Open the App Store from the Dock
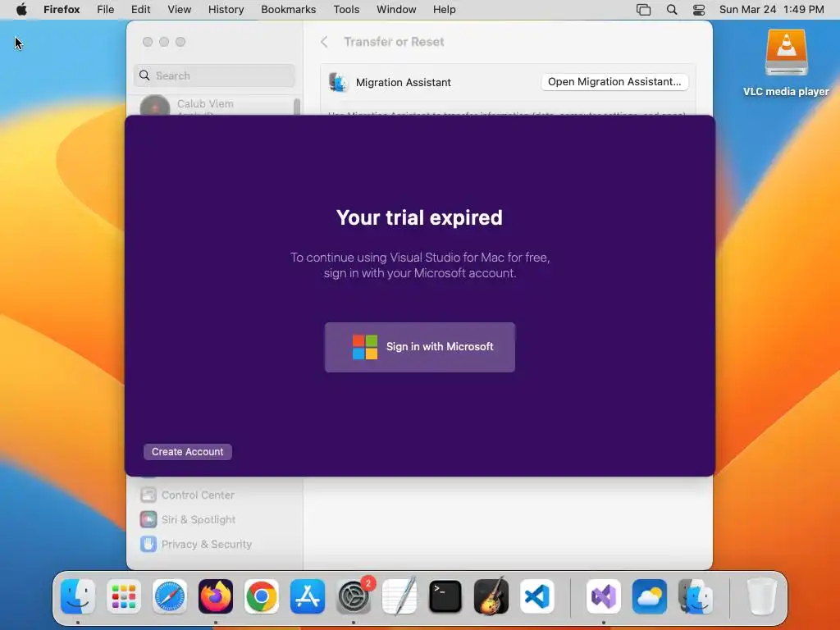The width and height of the screenshot is (840, 630). click(x=308, y=596)
